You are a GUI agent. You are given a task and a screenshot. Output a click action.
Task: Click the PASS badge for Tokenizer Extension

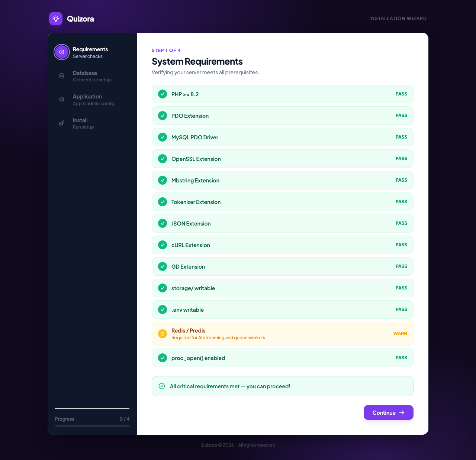[401, 202]
